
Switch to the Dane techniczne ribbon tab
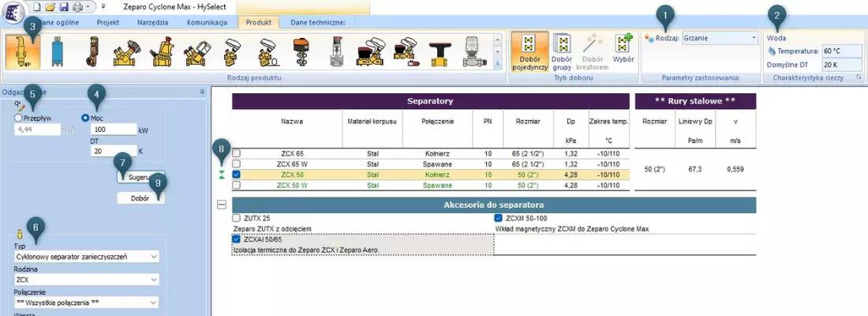click(x=318, y=23)
